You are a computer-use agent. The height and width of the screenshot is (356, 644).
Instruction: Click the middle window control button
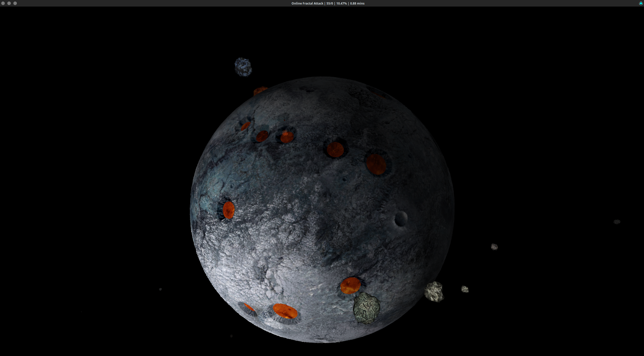coord(9,3)
